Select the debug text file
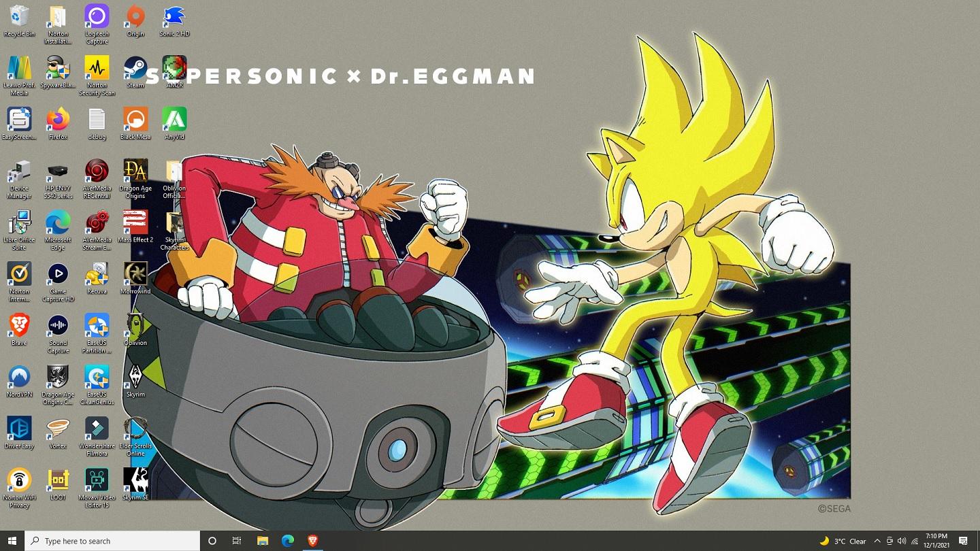This screenshot has height=551, width=980. [x=97, y=124]
